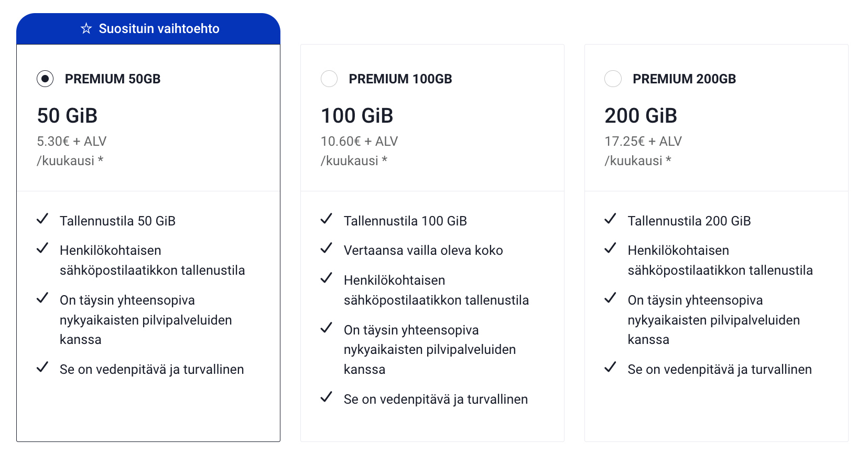868x453 pixels.
Task: Click the 10.60€ + ALV price text
Action: point(360,141)
